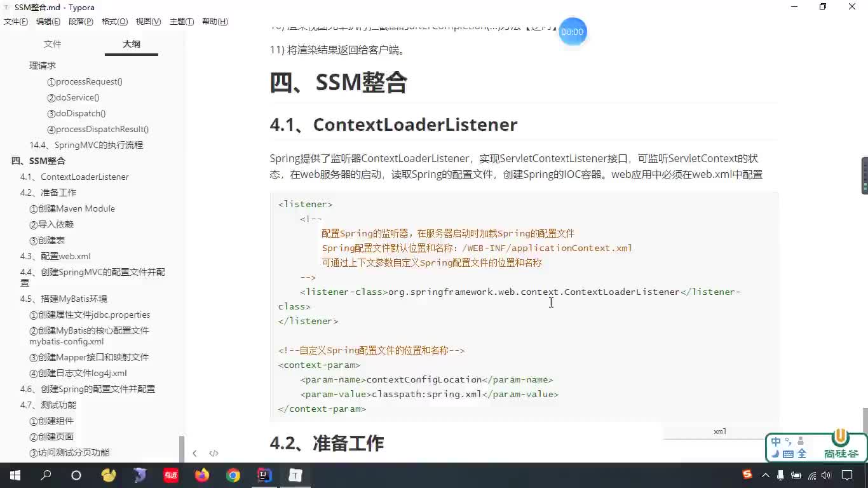Open the red 有道 app on taskbar
868x488 pixels.
(171, 475)
